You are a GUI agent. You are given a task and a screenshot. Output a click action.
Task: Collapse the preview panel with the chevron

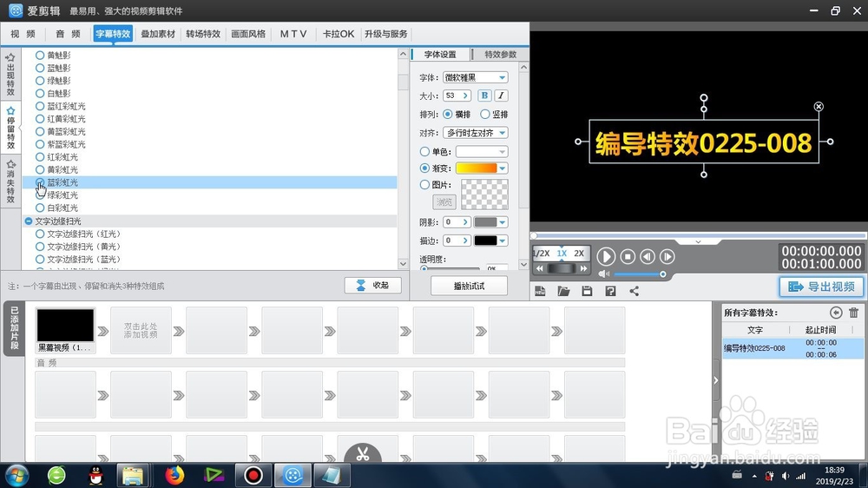pos(698,242)
